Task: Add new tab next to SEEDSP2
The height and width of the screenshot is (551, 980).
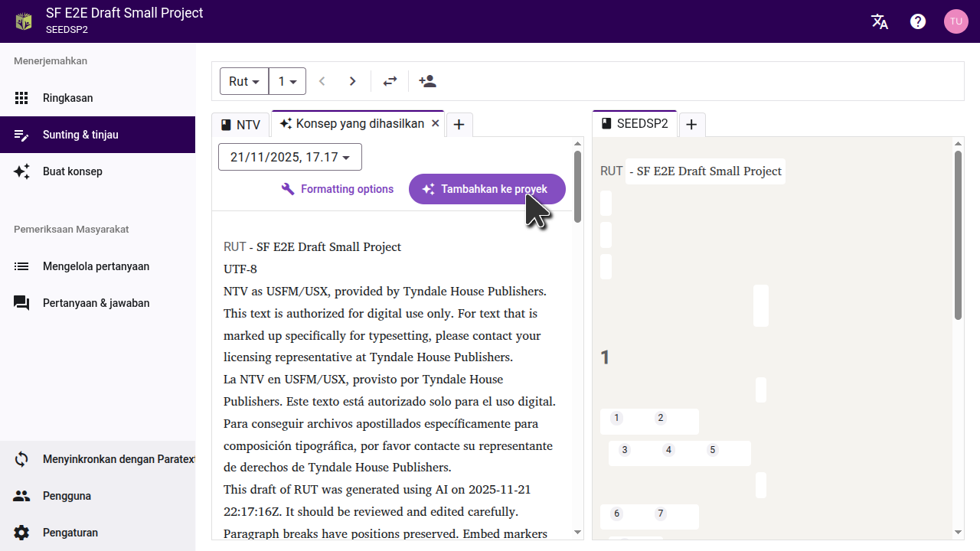Action: 691,125
